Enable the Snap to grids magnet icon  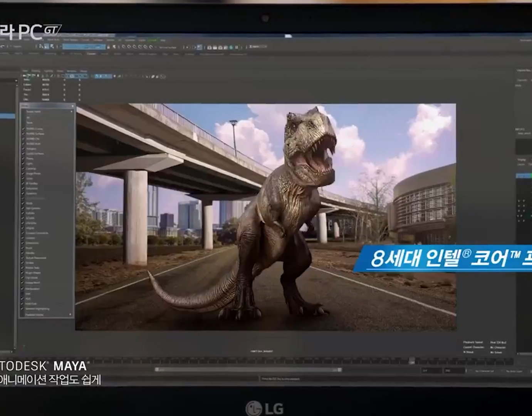point(123,47)
